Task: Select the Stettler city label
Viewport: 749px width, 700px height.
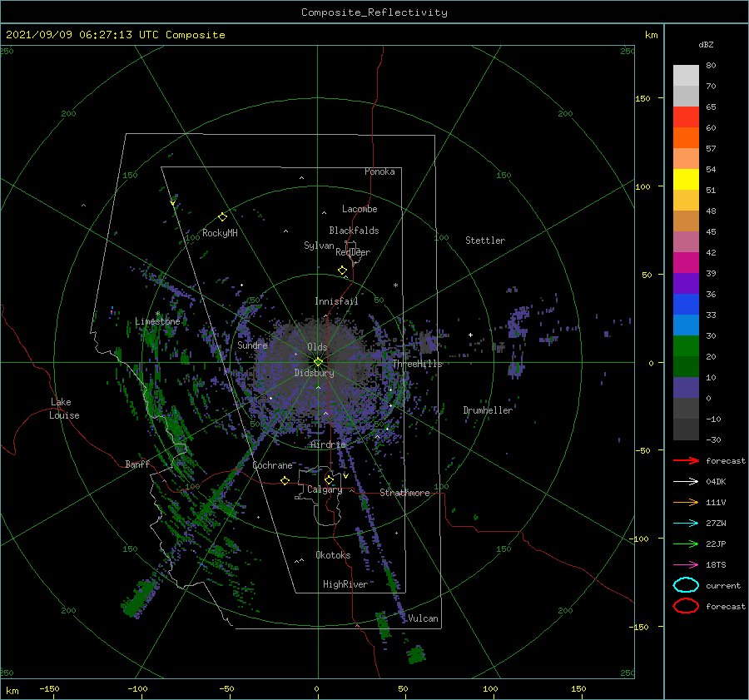Action: (x=485, y=241)
